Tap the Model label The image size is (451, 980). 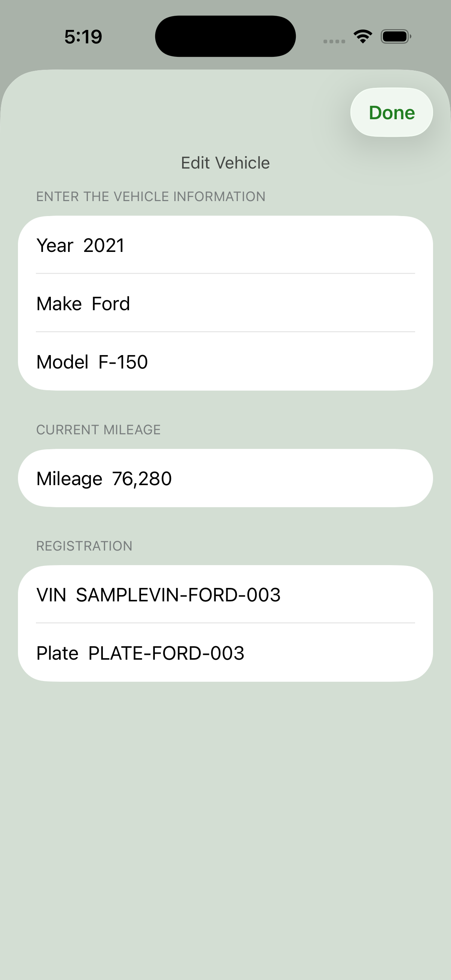[x=62, y=362]
